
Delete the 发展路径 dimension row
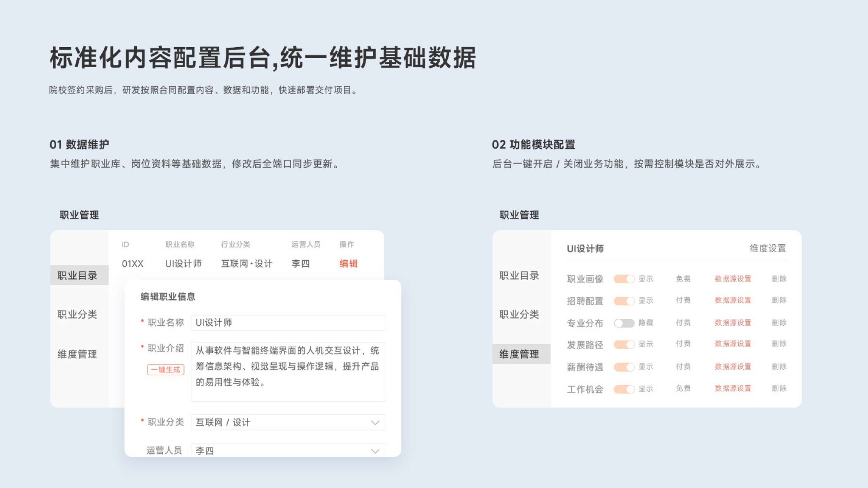(x=779, y=344)
